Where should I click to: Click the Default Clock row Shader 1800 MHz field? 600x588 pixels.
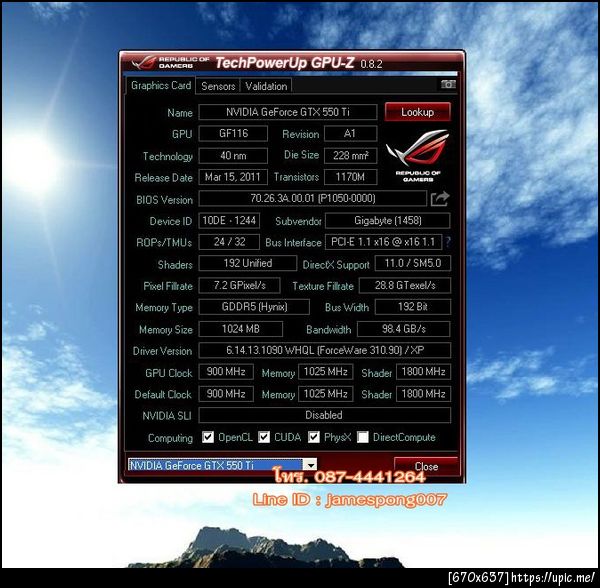423,394
